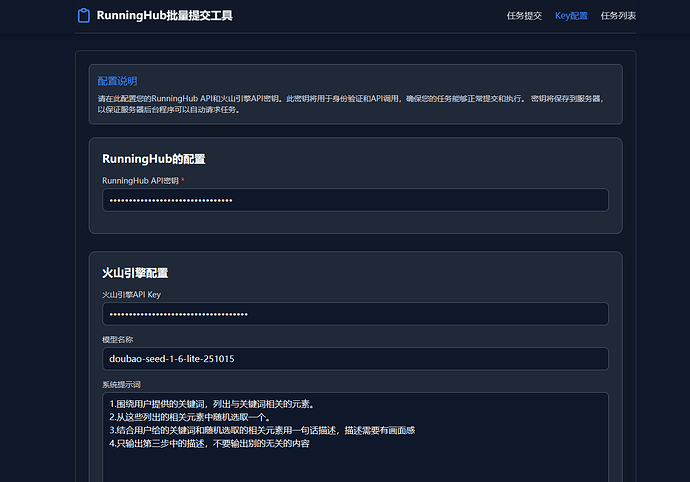Click prompt line starting 4.只输出第三步
The width and height of the screenshot is (690, 482).
209,443
